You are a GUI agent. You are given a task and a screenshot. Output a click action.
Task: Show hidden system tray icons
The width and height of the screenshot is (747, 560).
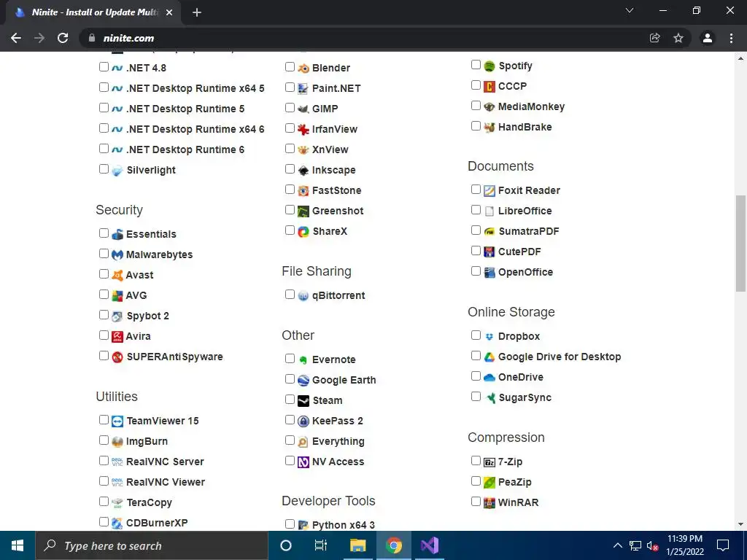coord(617,545)
